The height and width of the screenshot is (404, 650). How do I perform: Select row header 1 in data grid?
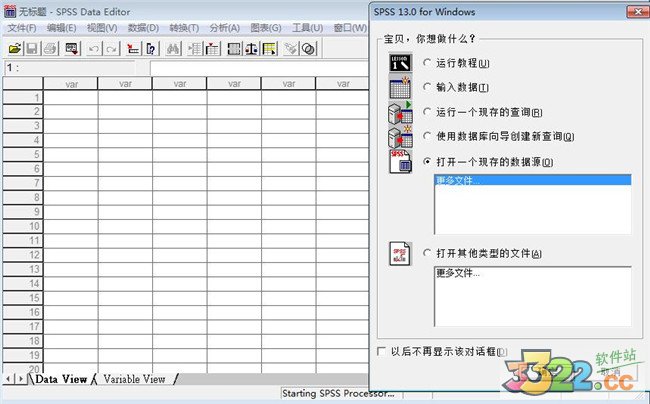[23, 98]
